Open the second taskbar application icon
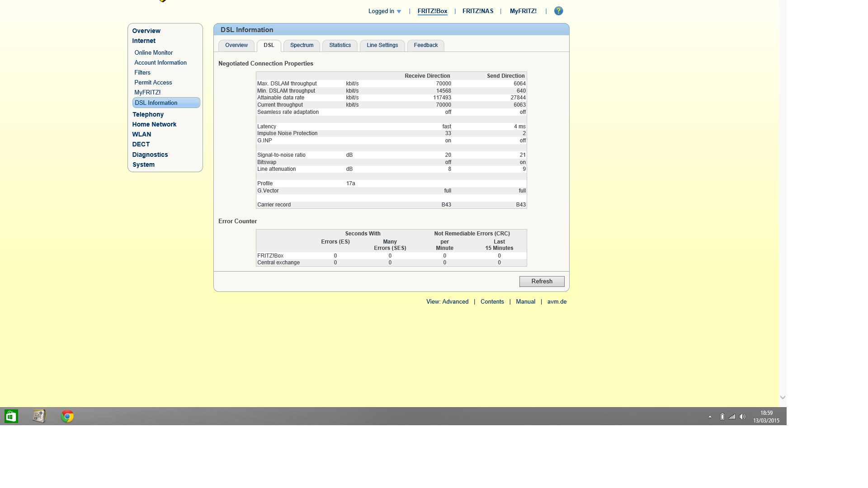This screenshot has width=868, height=488. (x=39, y=416)
